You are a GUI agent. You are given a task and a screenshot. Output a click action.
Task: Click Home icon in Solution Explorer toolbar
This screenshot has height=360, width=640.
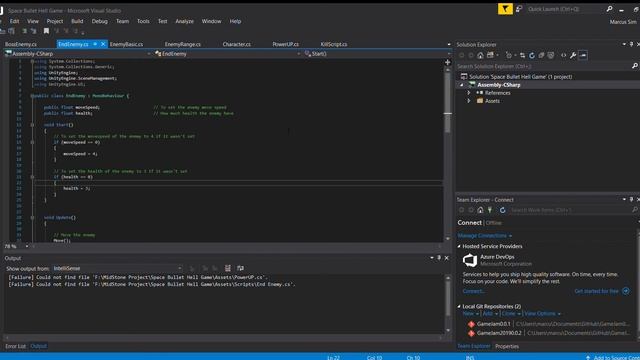coord(480,55)
